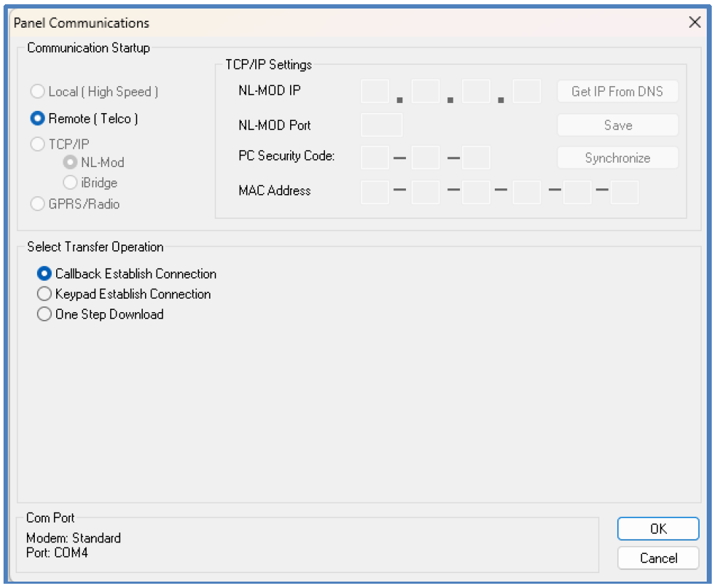
Task: Click the first NL-MOD IP octet field
Action: click(x=375, y=92)
